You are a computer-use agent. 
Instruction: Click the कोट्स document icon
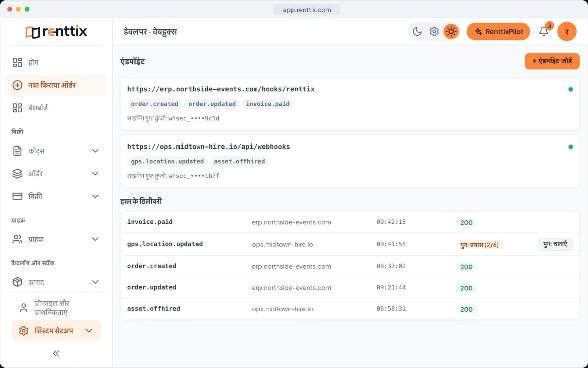[17, 151]
